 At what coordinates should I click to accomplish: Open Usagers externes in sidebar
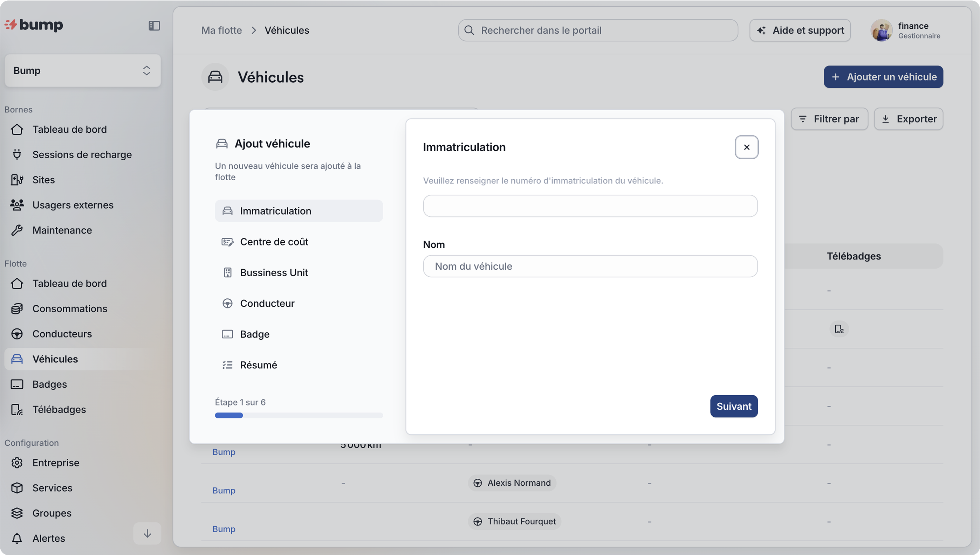click(73, 205)
